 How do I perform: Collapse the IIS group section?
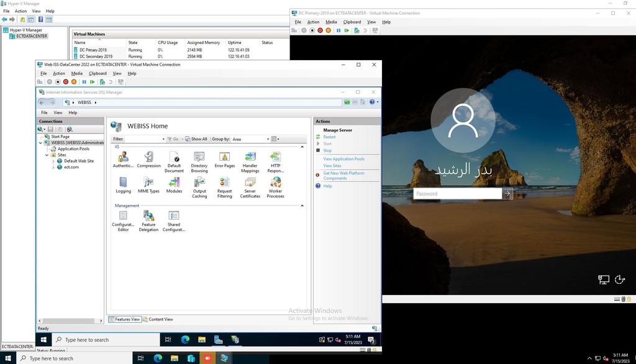coord(302,147)
